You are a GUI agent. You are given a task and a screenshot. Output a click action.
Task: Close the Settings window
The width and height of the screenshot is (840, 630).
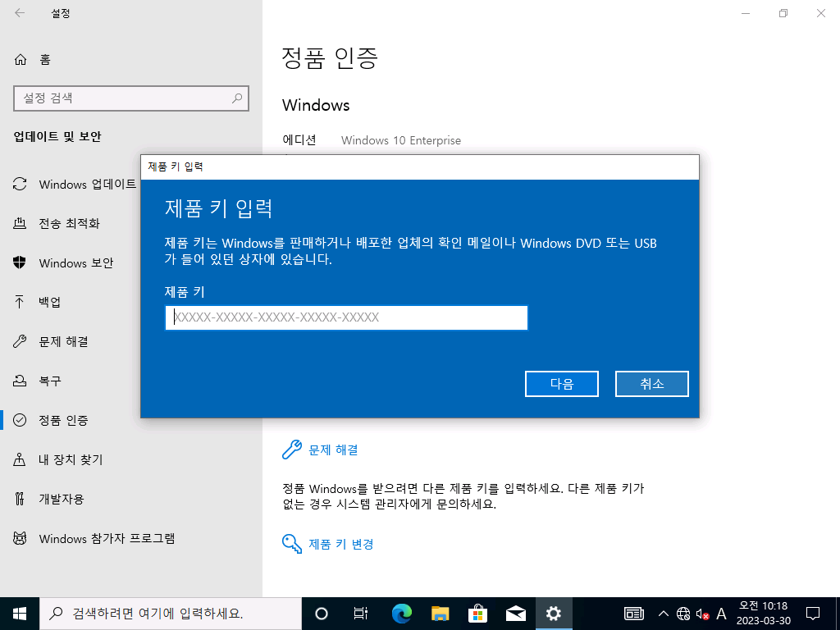coord(820,13)
